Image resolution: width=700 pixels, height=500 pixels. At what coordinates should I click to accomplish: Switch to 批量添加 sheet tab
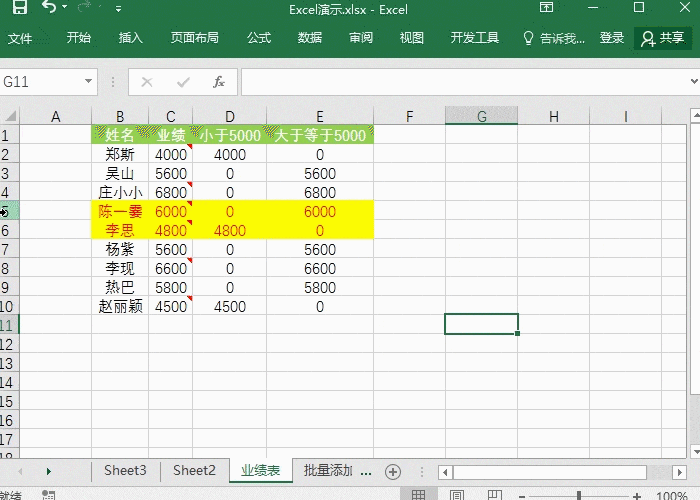click(328, 471)
